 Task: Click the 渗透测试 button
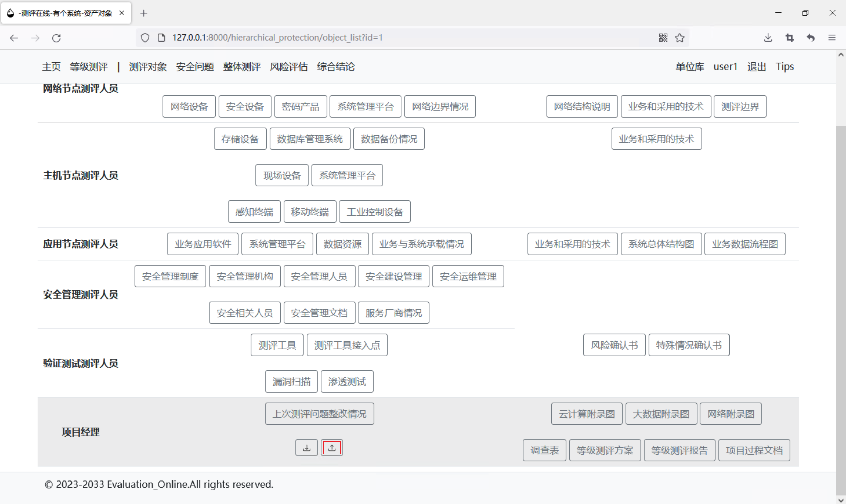coord(347,381)
